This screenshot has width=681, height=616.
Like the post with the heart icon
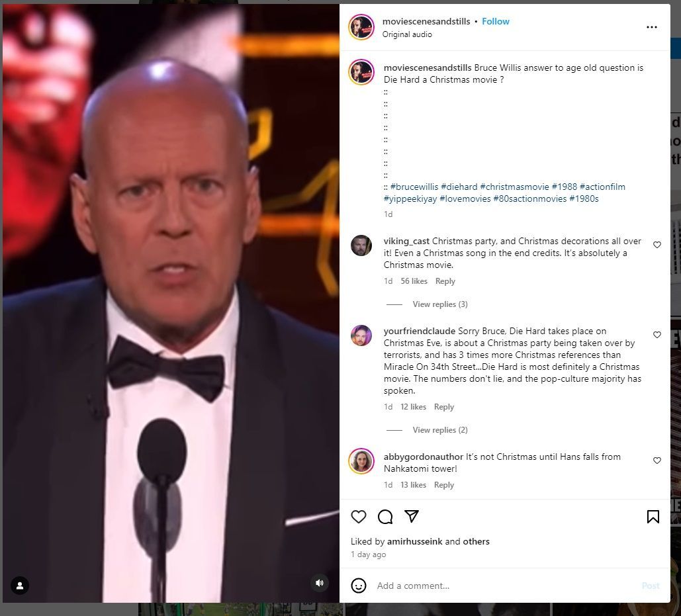tap(358, 517)
